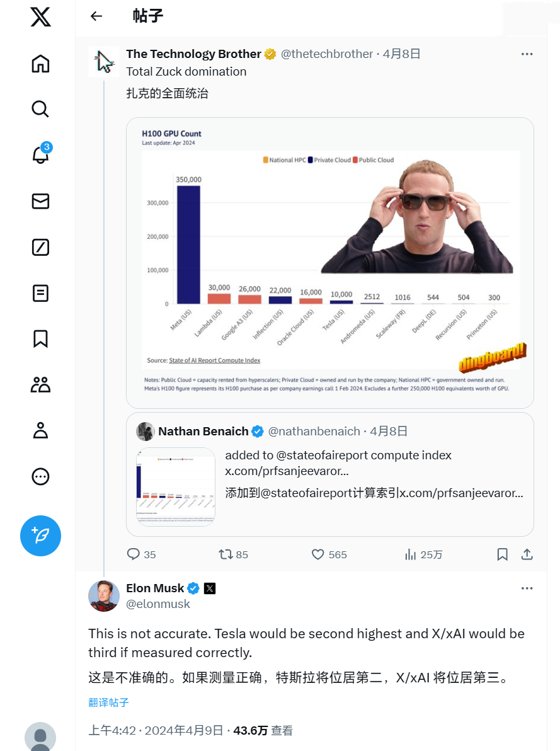
Task: Like The Technology Brother's post
Action: click(318, 554)
